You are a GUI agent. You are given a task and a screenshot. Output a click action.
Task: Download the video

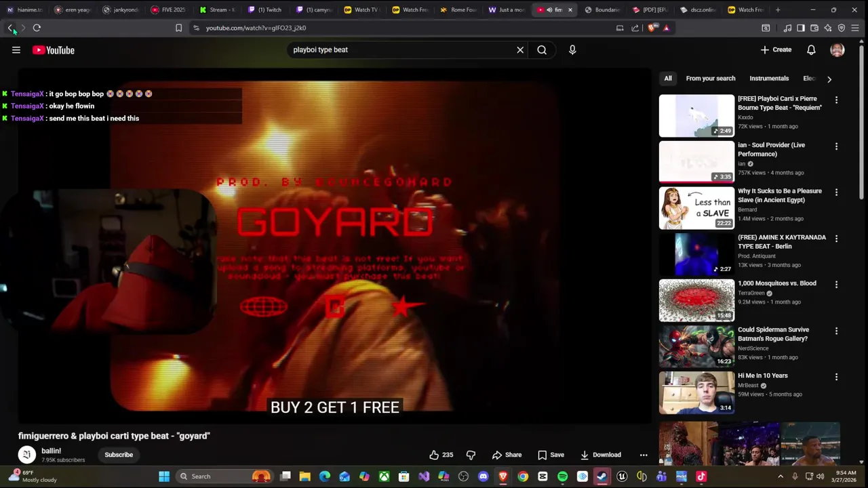point(600,455)
